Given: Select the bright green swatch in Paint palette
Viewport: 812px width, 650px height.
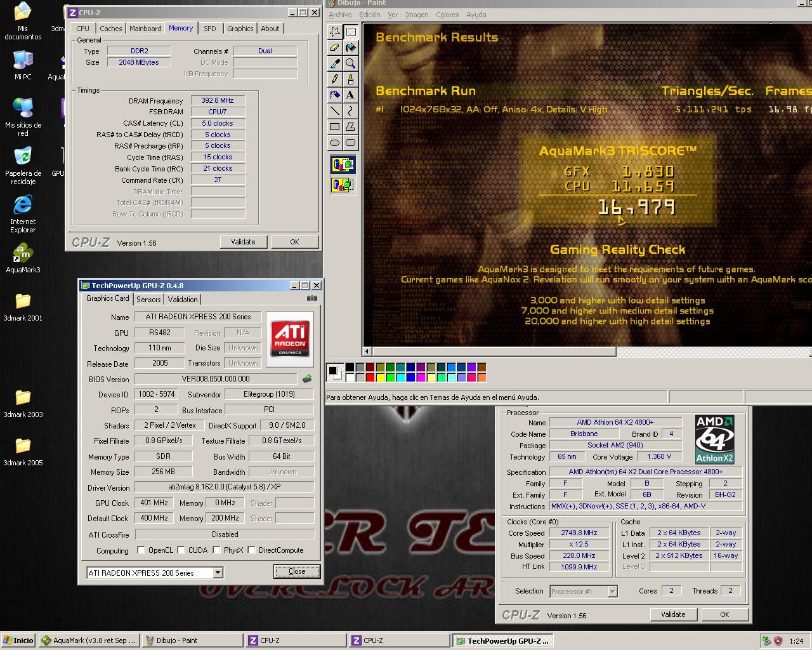Looking at the screenshot, I should point(390,378).
